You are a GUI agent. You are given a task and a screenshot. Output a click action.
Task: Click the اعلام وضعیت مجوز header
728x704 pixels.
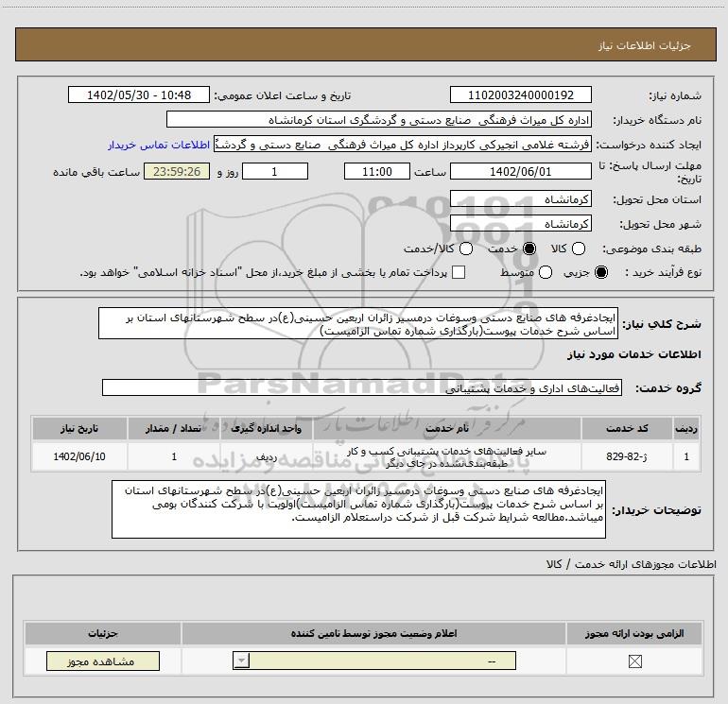(373, 633)
